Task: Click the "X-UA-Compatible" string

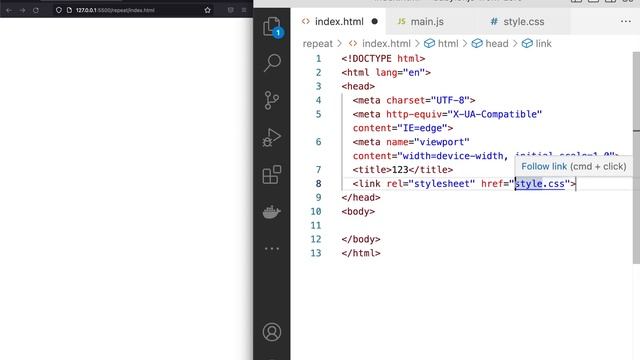Action: point(495,114)
